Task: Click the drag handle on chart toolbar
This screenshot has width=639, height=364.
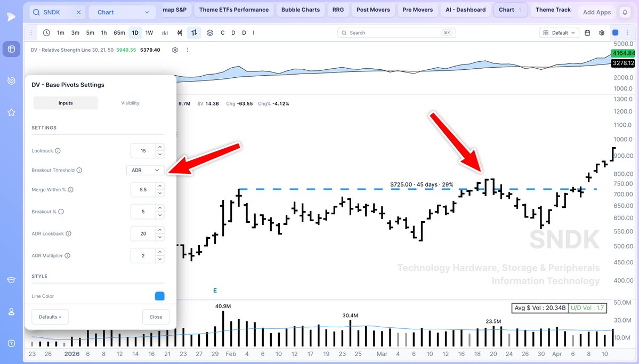Action: click(x=30, y=33)
